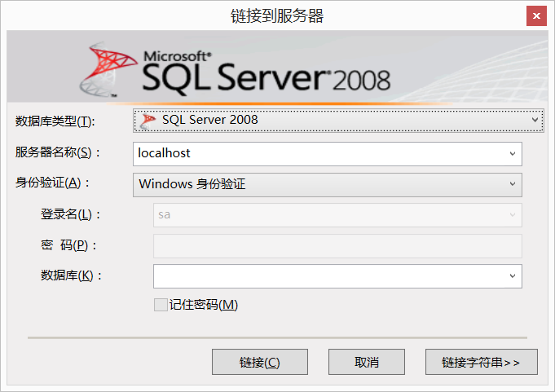Expand the 数据库 dropdown arrow
Image resolution: width=555 pixels, height=392 pixels.
(x=512, y=276)
